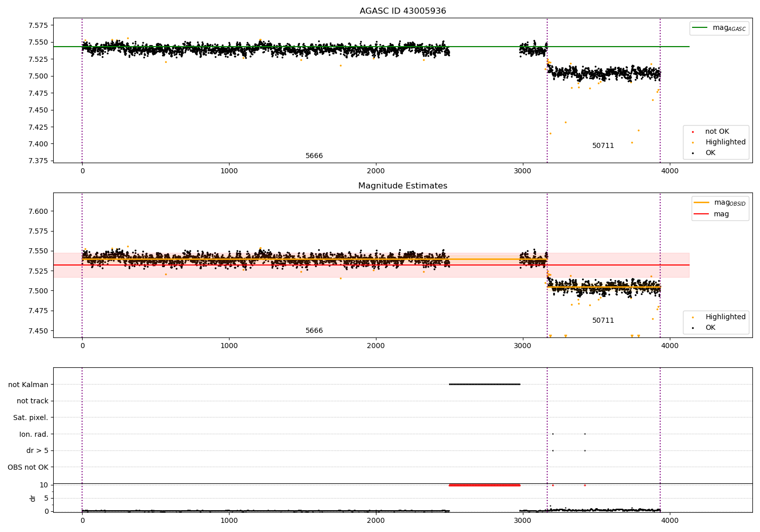Viewport: 760px width, 532px height.
Task: Click the 'Sat. pixel.' row label
Action: 31,417
